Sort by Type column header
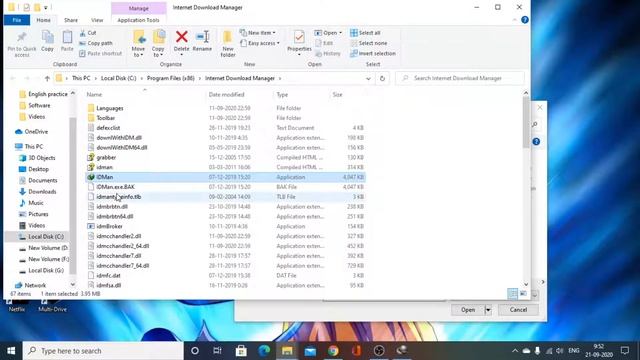Screen dimensions: 640x360 click(x=282, y=94)
